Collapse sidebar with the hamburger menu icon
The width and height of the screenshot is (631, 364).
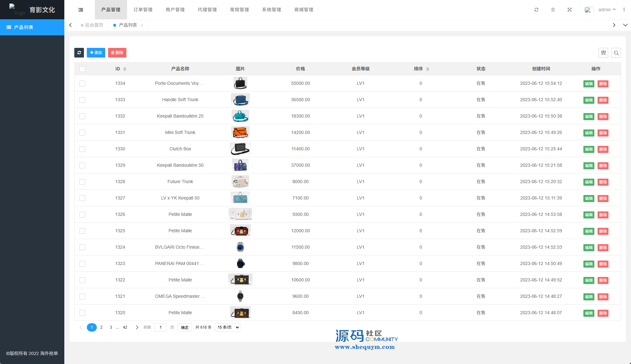(81, 10)
